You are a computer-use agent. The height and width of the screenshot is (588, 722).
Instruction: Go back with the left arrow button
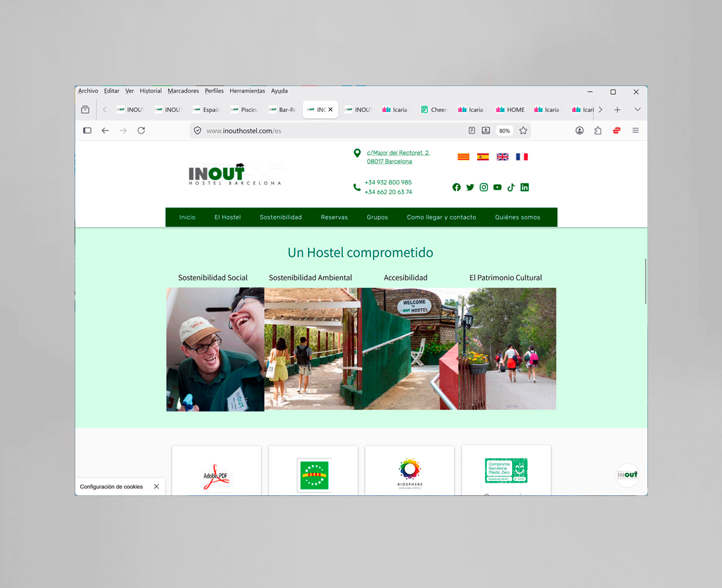[x=105, y=130]
